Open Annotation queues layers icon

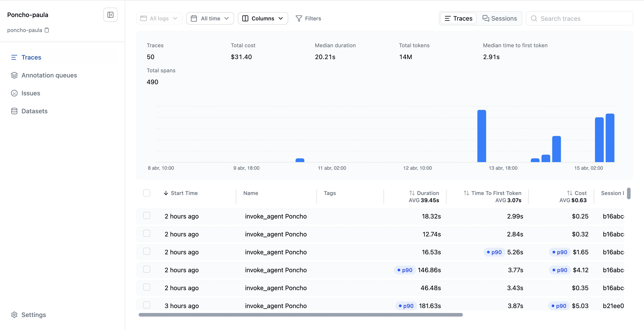point(14,75)
